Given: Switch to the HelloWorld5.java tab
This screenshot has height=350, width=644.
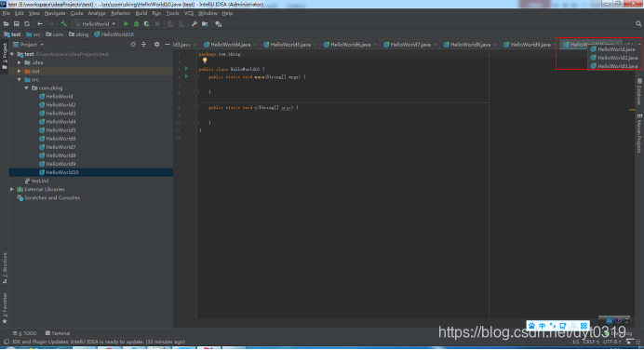Looking at the screenshot, I should (x=290, y=45).
